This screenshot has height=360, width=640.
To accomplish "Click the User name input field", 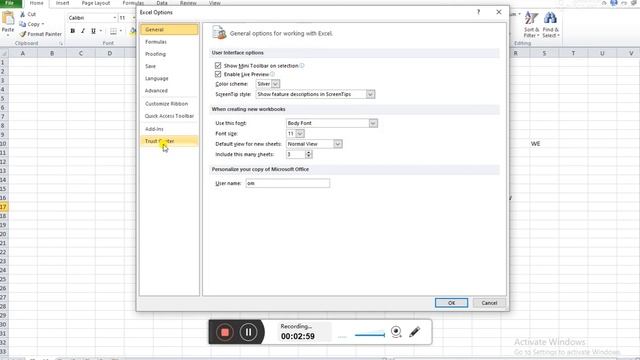I will click(x=288, y=183).
